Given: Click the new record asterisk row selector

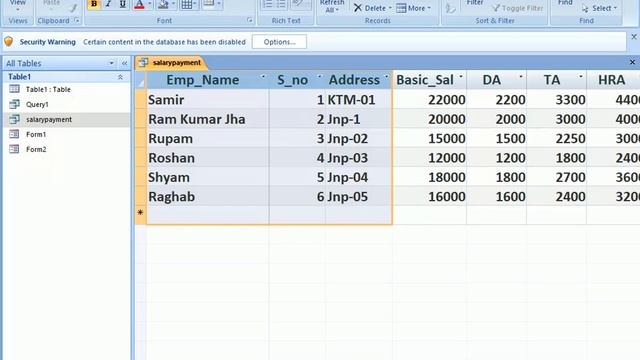Looking at the screenshot, I should [141, 215].
